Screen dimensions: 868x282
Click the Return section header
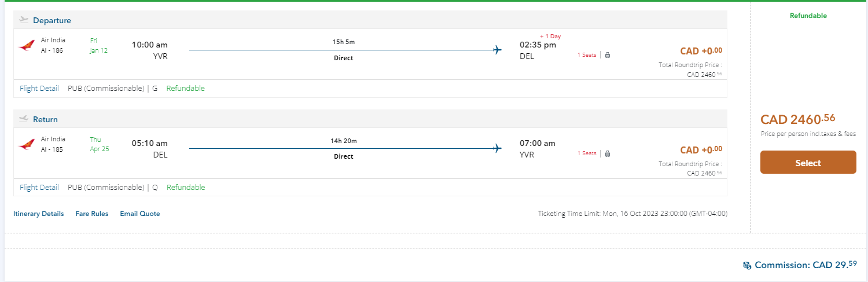point(45,119)
